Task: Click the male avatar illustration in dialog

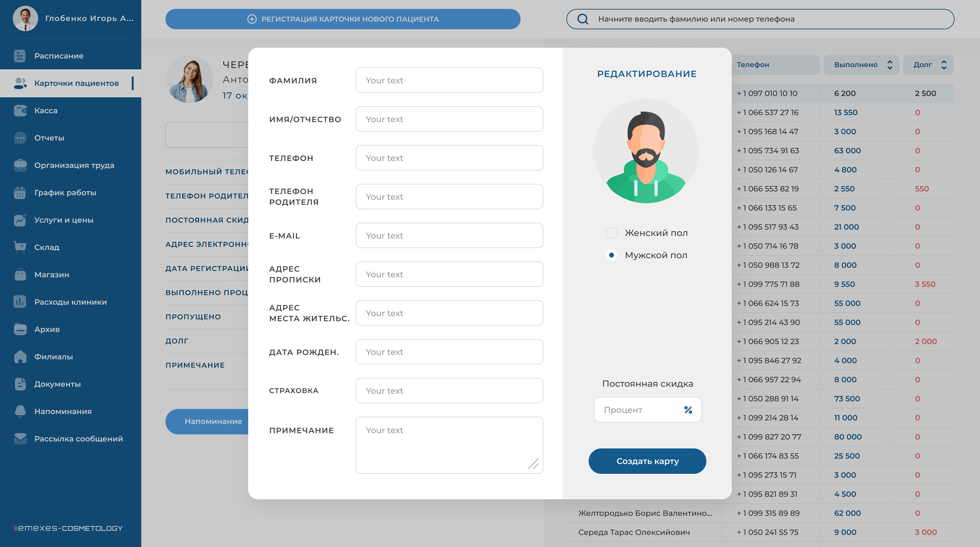Action: coord(646,151)
